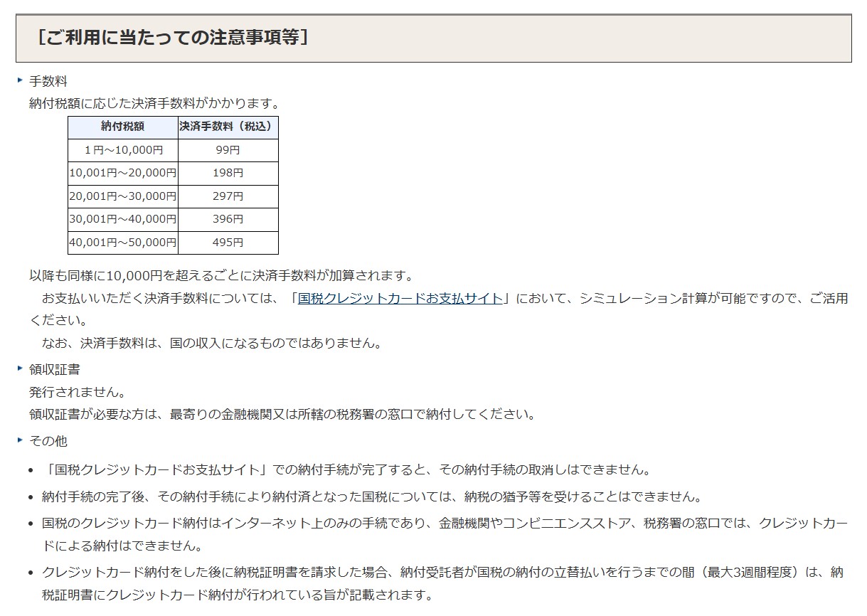This screenshot has width=867, height=616.
Task: Click the 納付税額 table column header
Action: (123, 127)
